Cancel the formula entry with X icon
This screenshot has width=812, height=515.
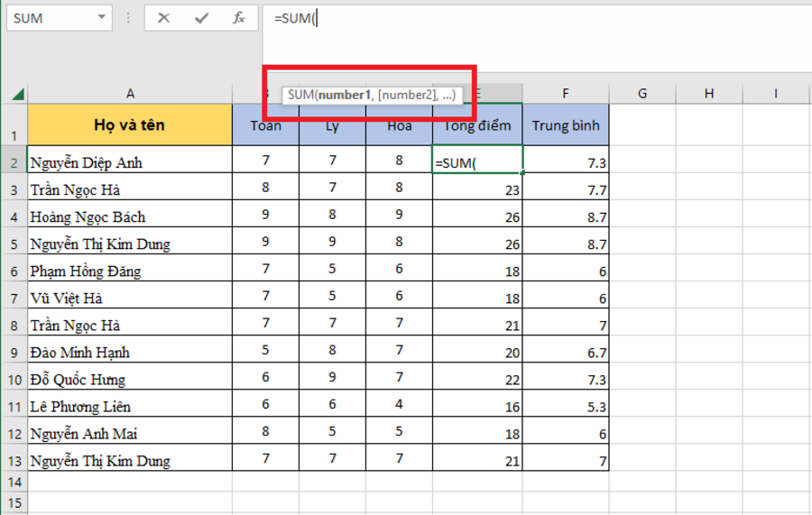[163, 18]
